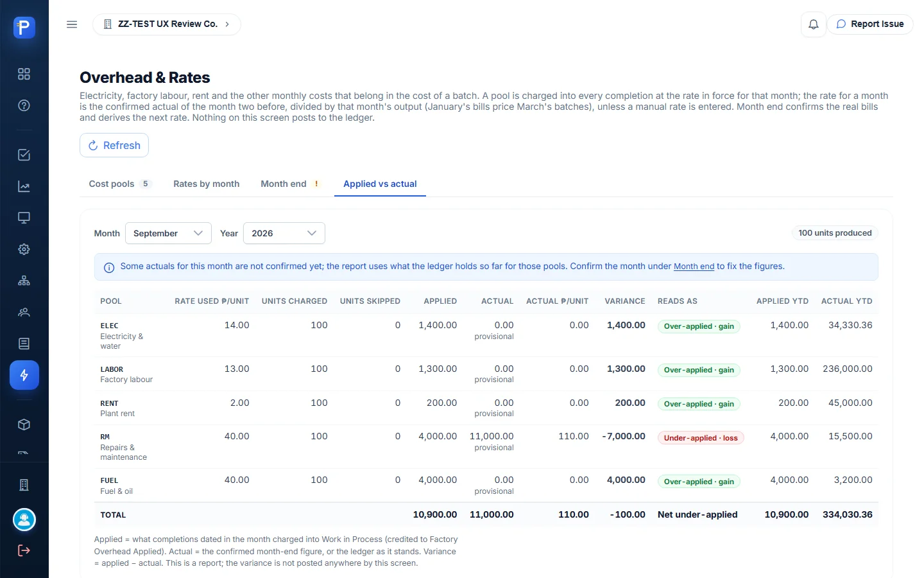Toggle the hamburger menu icon
Screen dimensions: 924x578
(x=72, y=24)
